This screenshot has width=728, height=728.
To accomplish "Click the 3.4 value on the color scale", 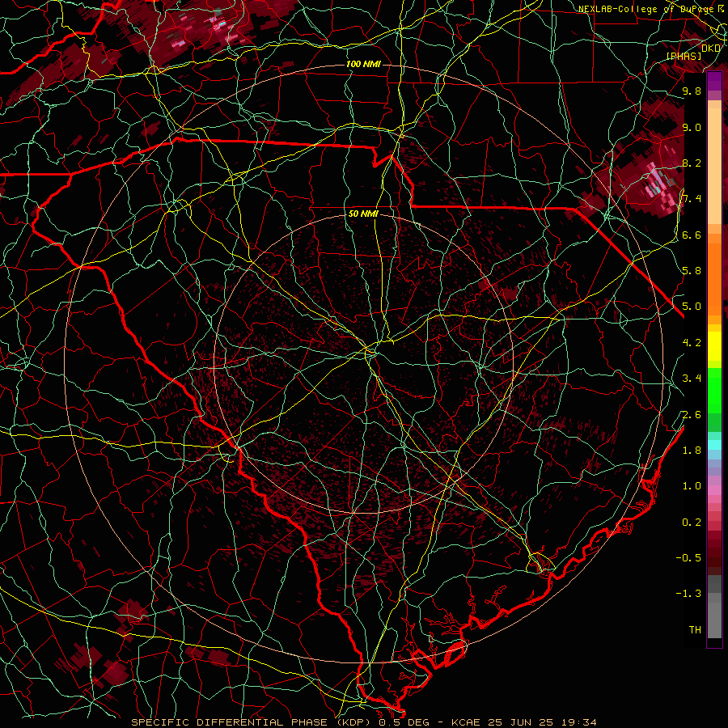I will point(692,379).
